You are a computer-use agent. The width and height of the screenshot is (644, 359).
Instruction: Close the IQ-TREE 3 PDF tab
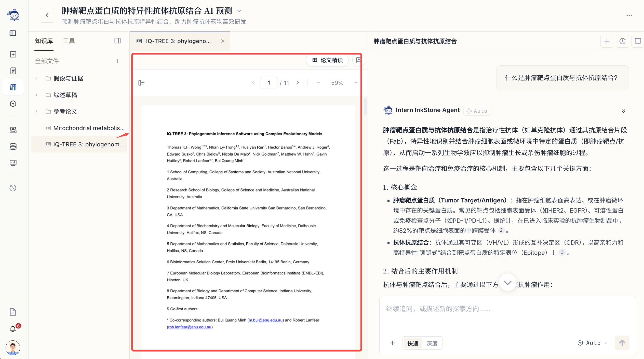click(x=223, y=41)
